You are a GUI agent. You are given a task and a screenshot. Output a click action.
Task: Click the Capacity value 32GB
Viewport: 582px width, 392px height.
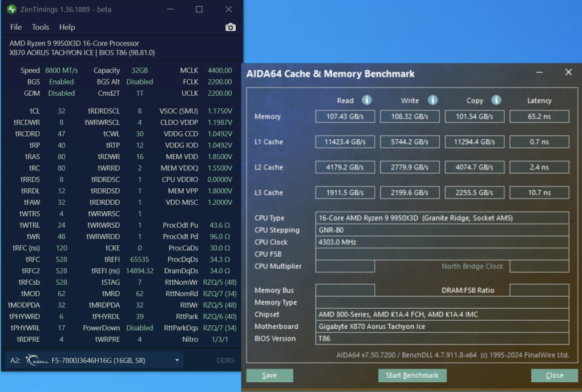(140, 70)
